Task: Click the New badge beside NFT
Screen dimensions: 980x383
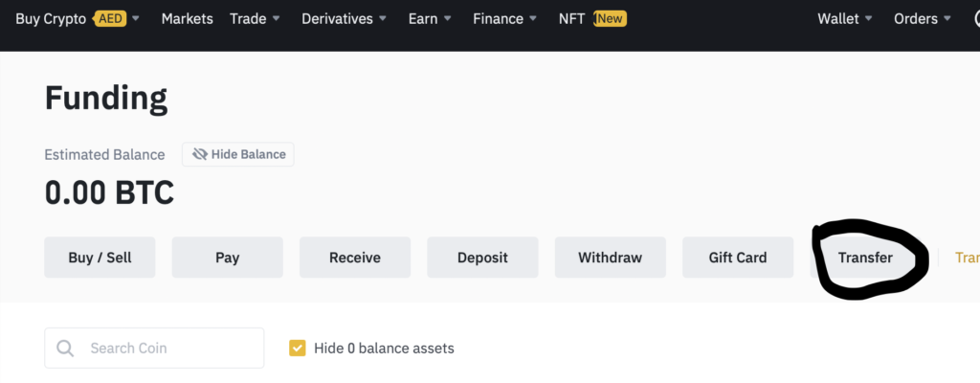Action: [x=610, y=19]
